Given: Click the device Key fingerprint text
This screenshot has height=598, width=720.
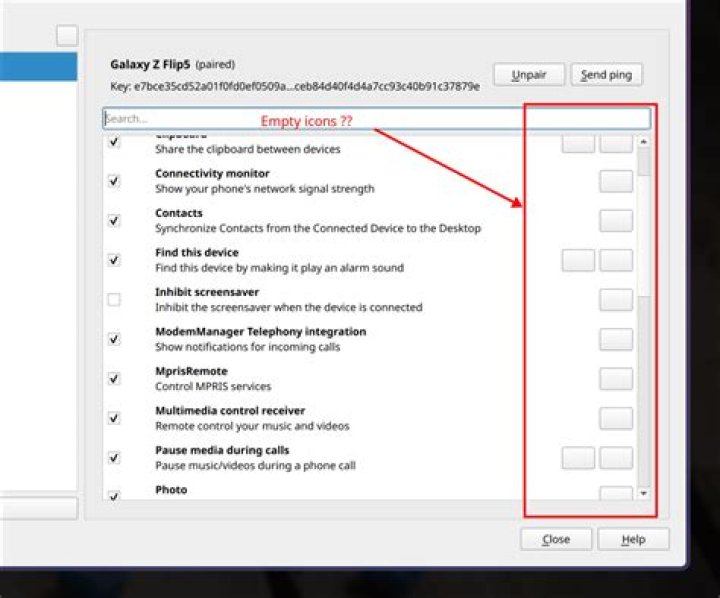Looking at the screenshot, I should (x=295, y=86).
